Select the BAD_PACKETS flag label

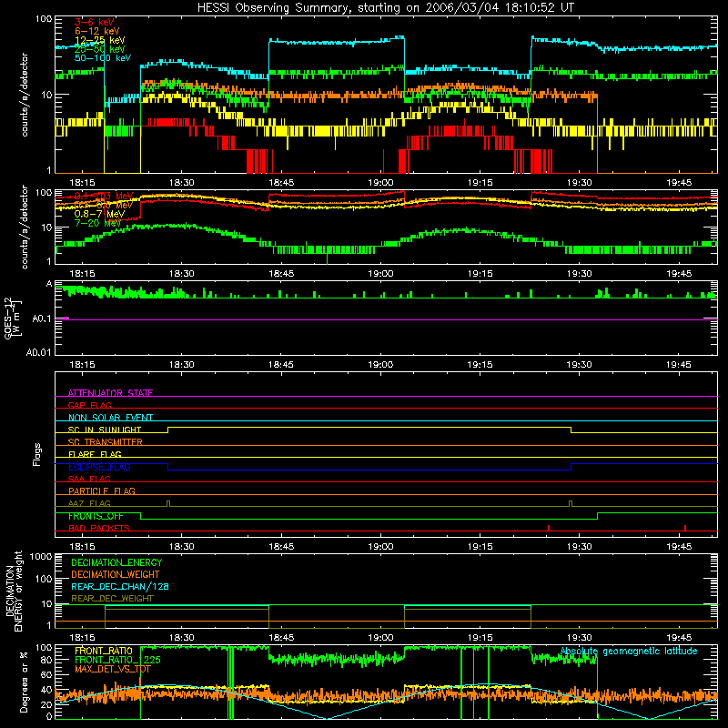[99, 528]
